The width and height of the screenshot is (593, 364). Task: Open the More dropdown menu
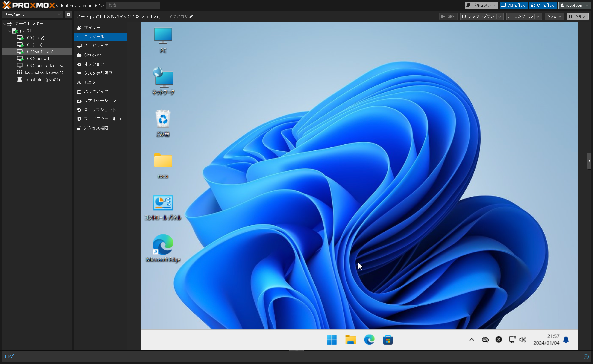(x=554, y=16)
